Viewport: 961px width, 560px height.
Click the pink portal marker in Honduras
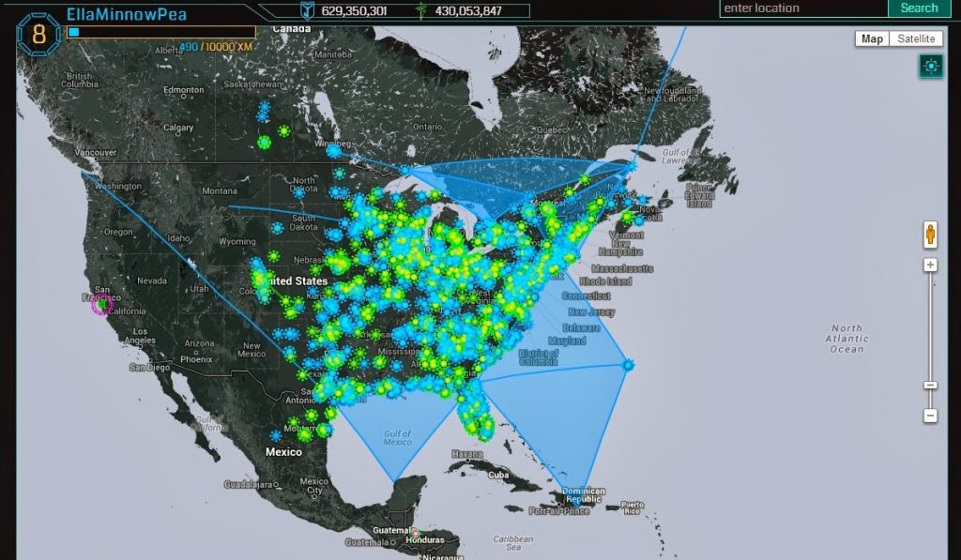414,533
